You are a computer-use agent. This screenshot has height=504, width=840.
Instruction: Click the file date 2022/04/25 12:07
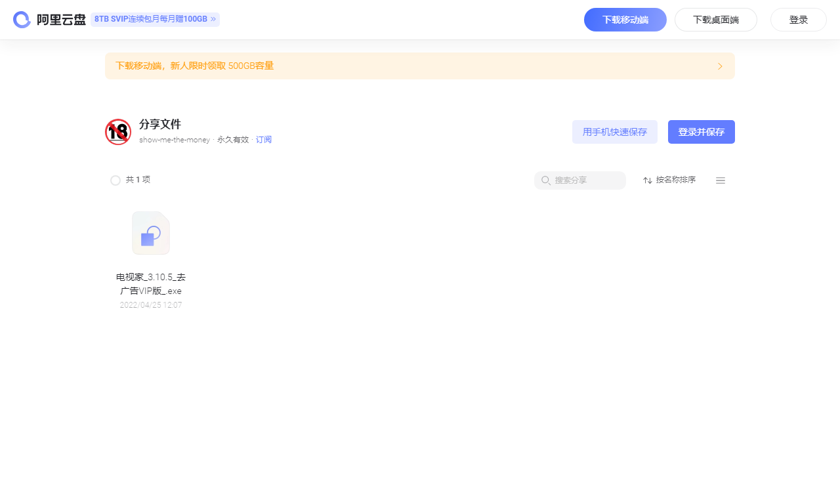pyautogui.click(x=151, y=305)
